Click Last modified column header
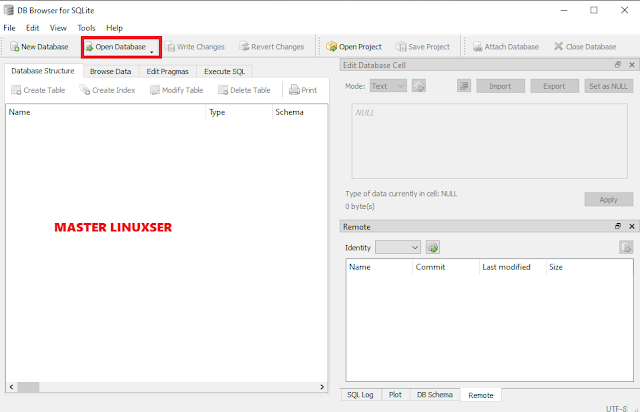The image size is (640, 412). (x=513, y=267)
